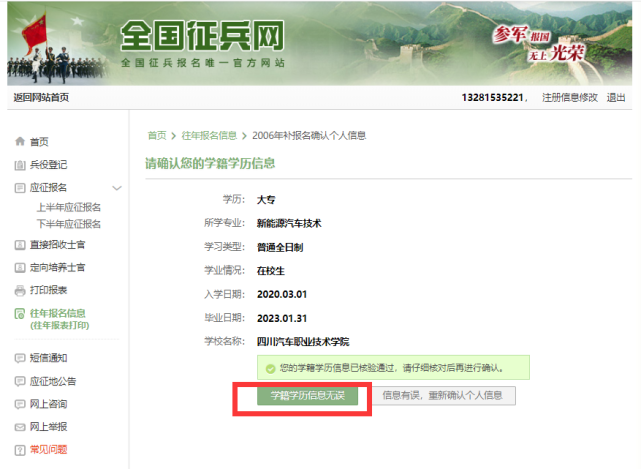This screenshot has height=469, width=641.
Task: Click the 定向培养士官 icon
Action: [x=20, y=268]
